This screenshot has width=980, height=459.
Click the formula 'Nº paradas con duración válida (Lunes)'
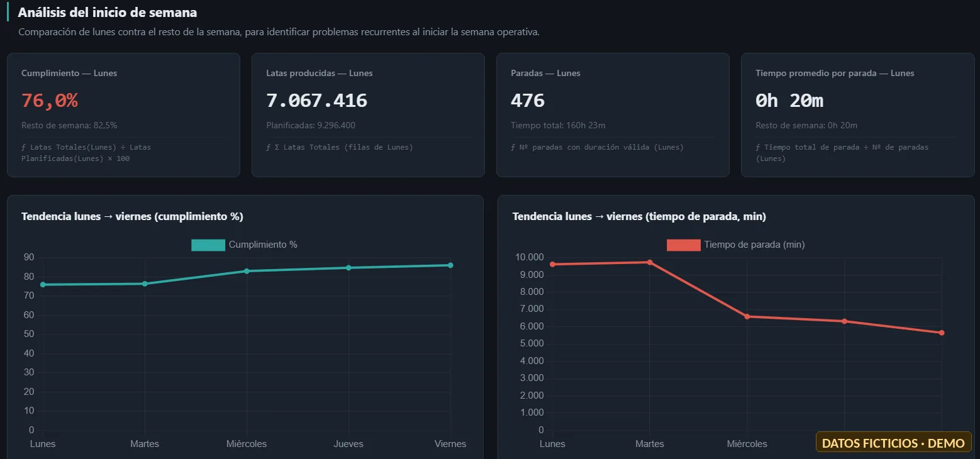[597, 147]
